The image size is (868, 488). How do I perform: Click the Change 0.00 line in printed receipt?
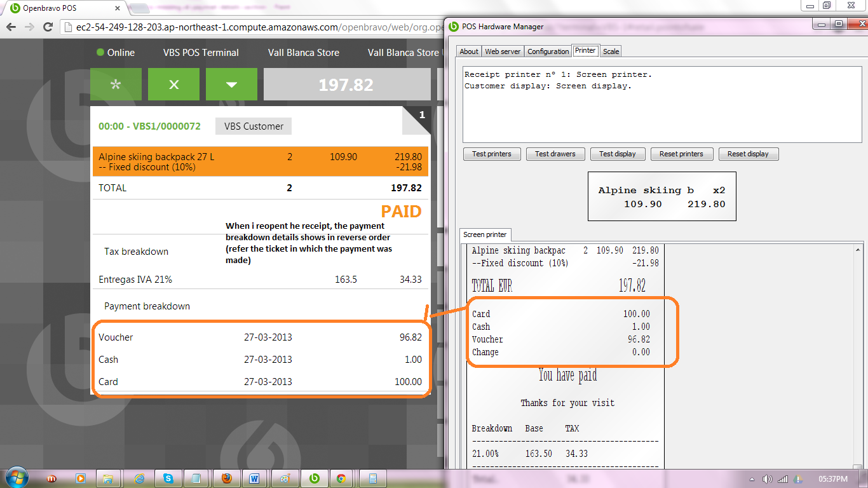coord(560,352)
